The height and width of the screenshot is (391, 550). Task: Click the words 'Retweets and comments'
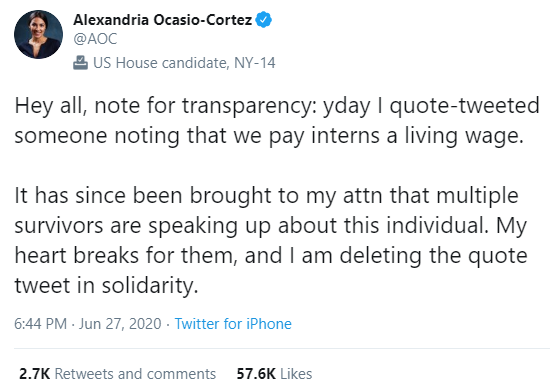click(135, 374)
